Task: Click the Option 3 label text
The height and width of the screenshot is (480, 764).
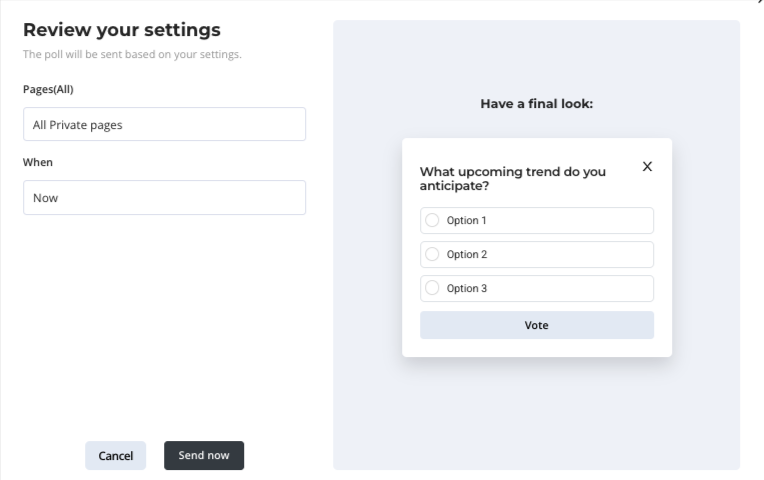Action: 466,288
